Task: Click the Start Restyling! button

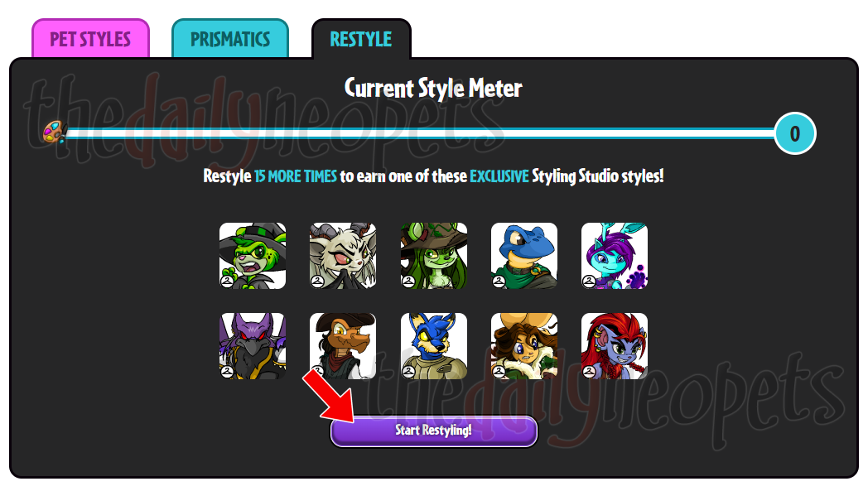Action: click(433, 431)
